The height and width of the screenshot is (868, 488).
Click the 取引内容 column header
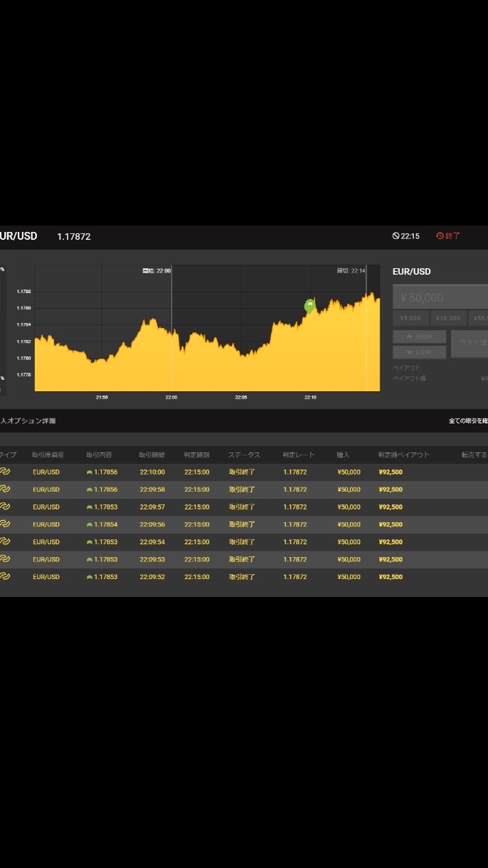(99, 455)
